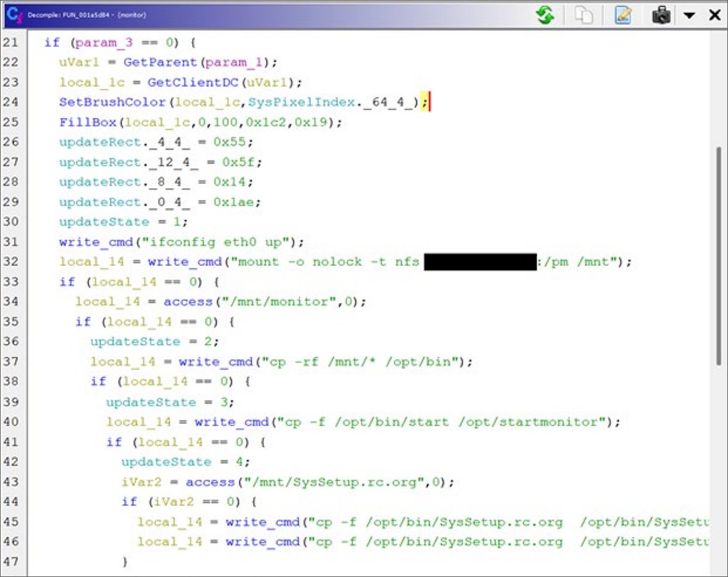Click SetBrushColor on line 24
Screen dimensions: 728x577
click(x=112, y=102)
